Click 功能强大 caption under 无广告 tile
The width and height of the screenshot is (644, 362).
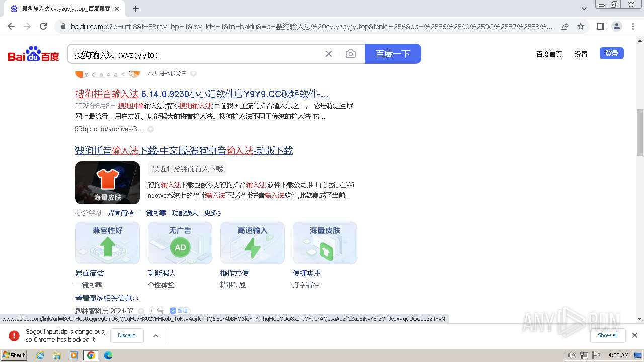coord(162,273)
